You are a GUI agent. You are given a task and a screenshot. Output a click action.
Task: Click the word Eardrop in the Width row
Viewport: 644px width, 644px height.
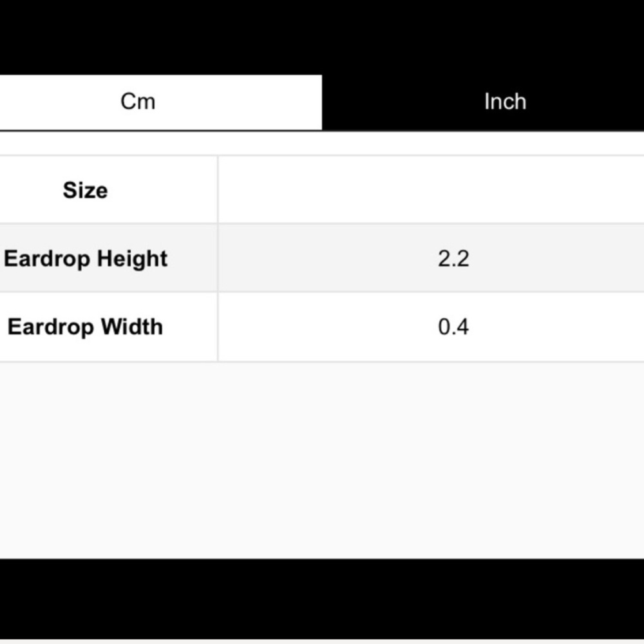(51, 328)
